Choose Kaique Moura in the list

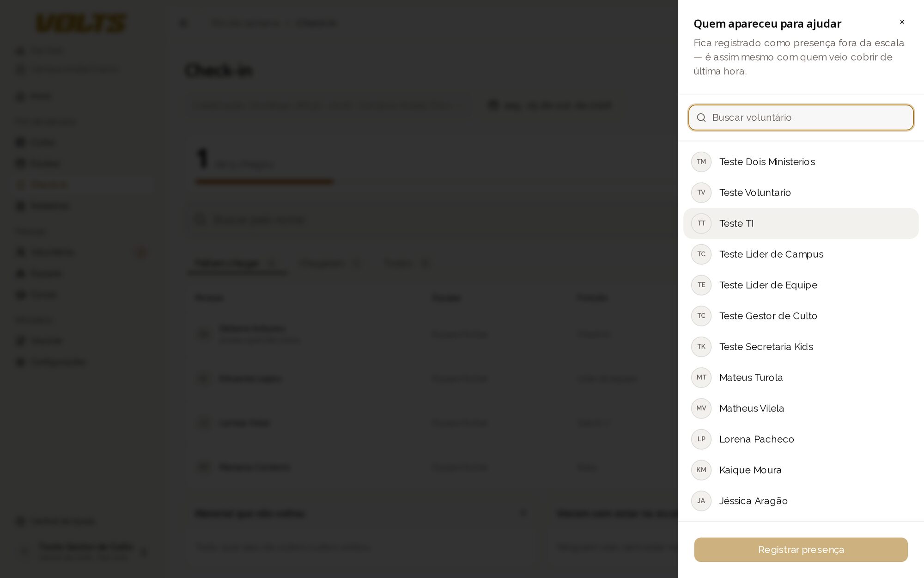[x=801, y=470]
